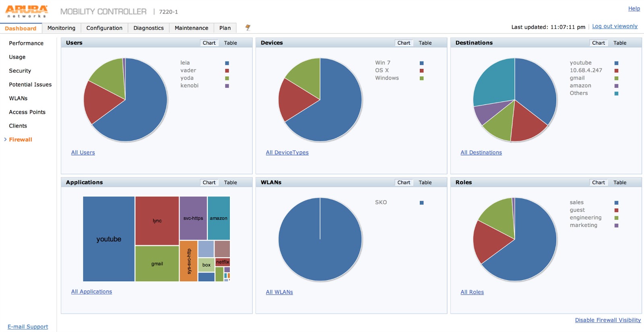Click the youtube block in Applications treemap
This screenshot has width=644, height=332.
coord(109,239)
